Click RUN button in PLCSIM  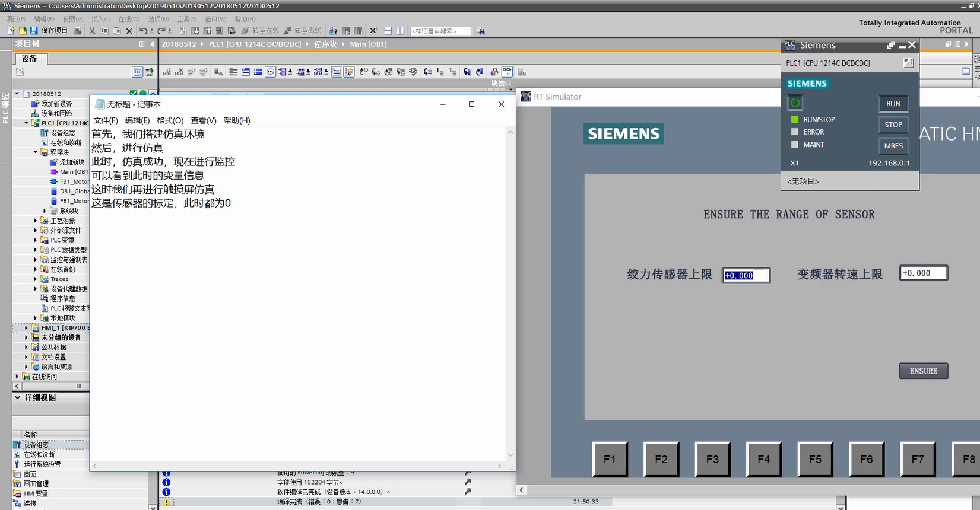point(893,103)
